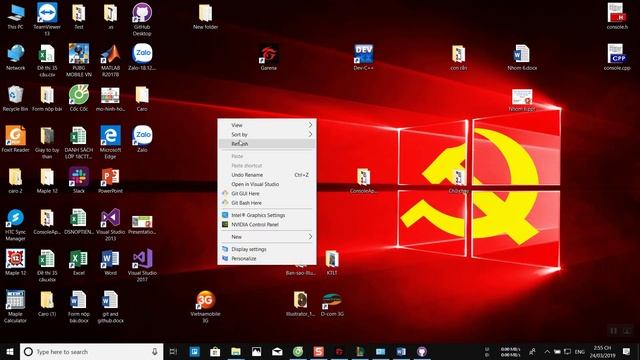
Task: Click Git Bash Here menu entry
Action: pyautogui.click(x=267, y=203)
